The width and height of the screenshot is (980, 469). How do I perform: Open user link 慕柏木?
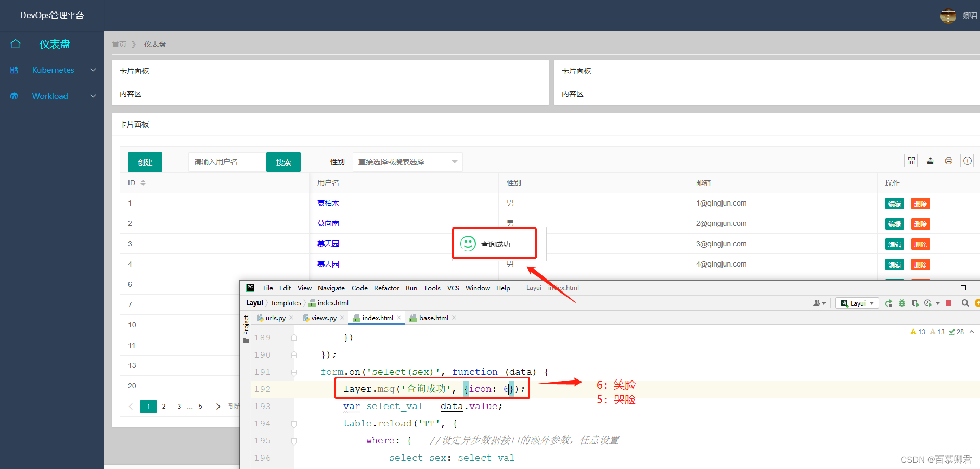pyautogui.click(x=328, y=203)
